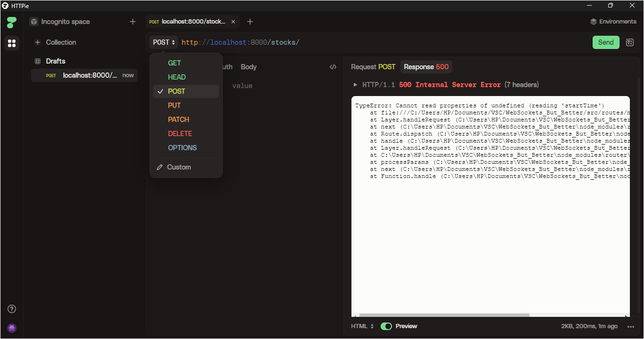Disable the Preview toggle switch
This screenshot has width=644, height=339.
click(x=386, y=326)
